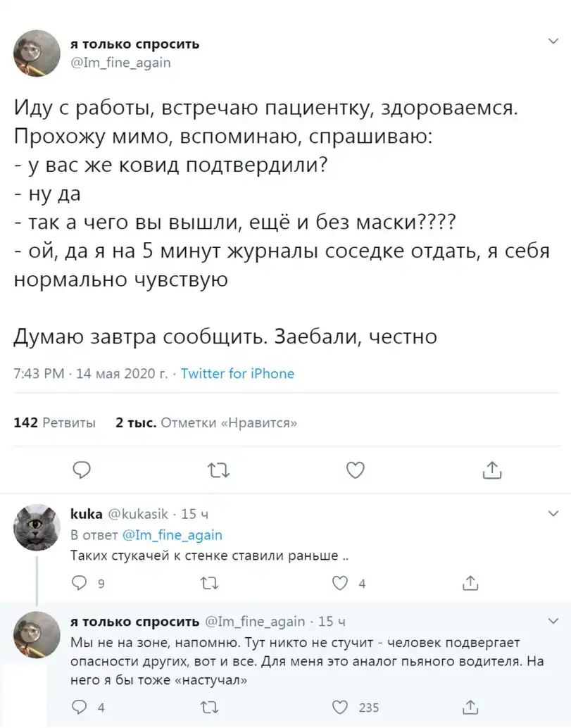Open Twitter for iPhone link
The image size is (571, 728).
[237, 373]
